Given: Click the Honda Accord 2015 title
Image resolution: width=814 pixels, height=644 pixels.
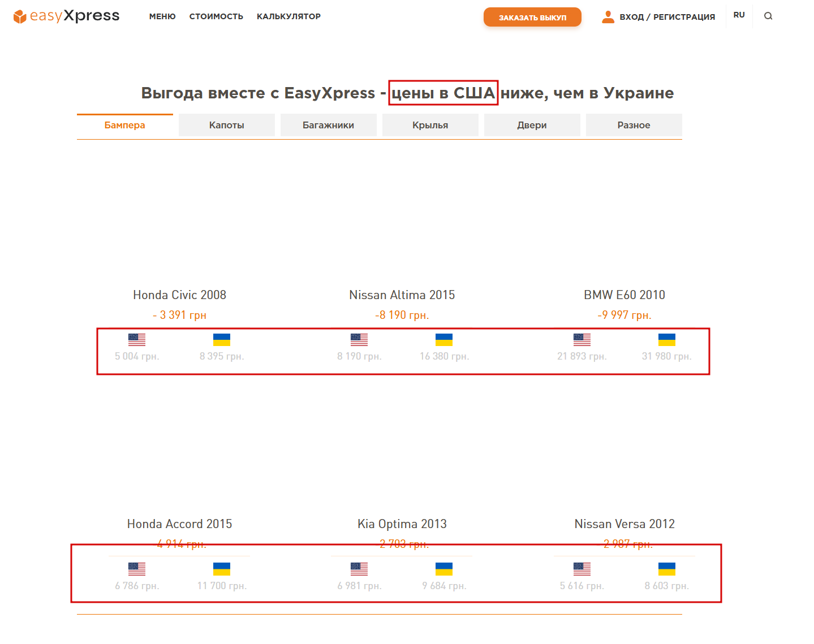Looking at the screenshot, I should point(180,524).
